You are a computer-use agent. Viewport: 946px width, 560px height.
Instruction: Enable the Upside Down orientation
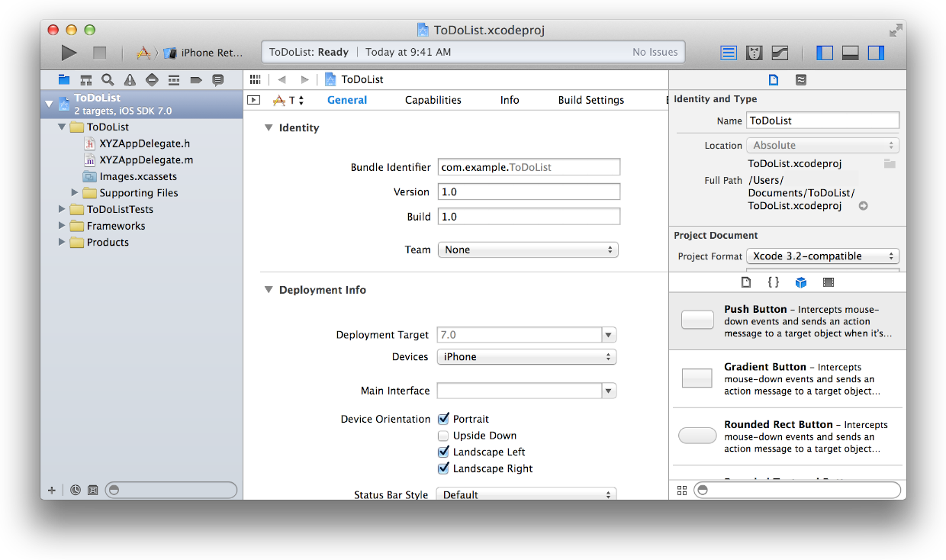(443, 436)
